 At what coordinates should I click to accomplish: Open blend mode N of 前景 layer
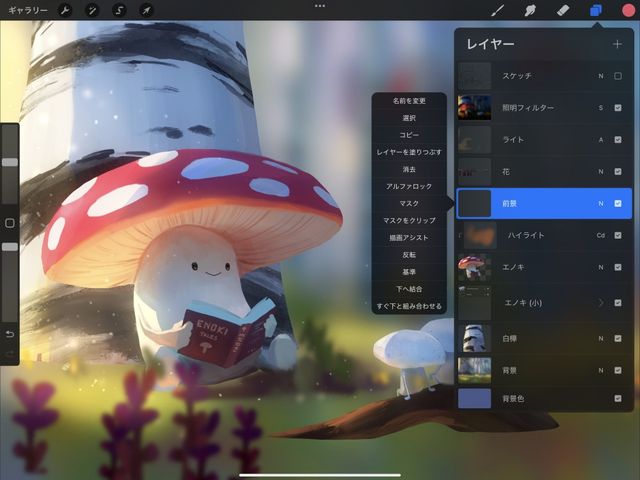[601, 203]
